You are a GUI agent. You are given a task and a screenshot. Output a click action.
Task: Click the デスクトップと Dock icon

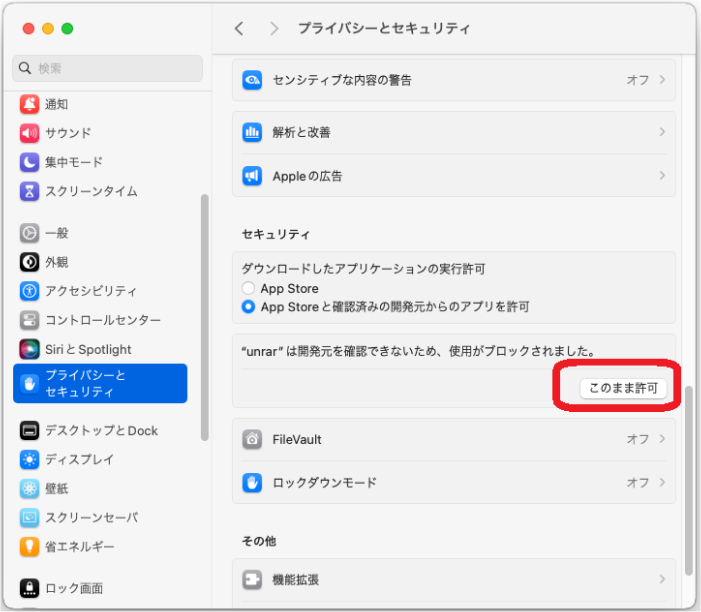point(30,431)
